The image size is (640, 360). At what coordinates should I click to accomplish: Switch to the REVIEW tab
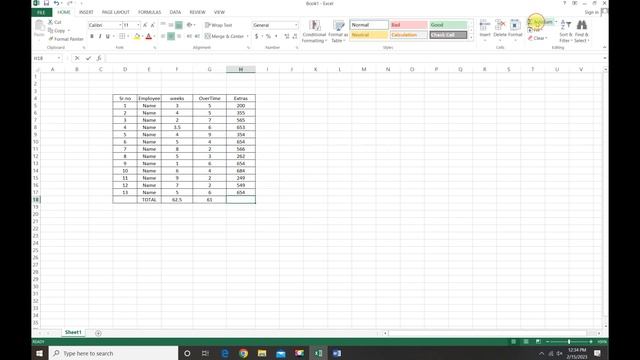198,12
